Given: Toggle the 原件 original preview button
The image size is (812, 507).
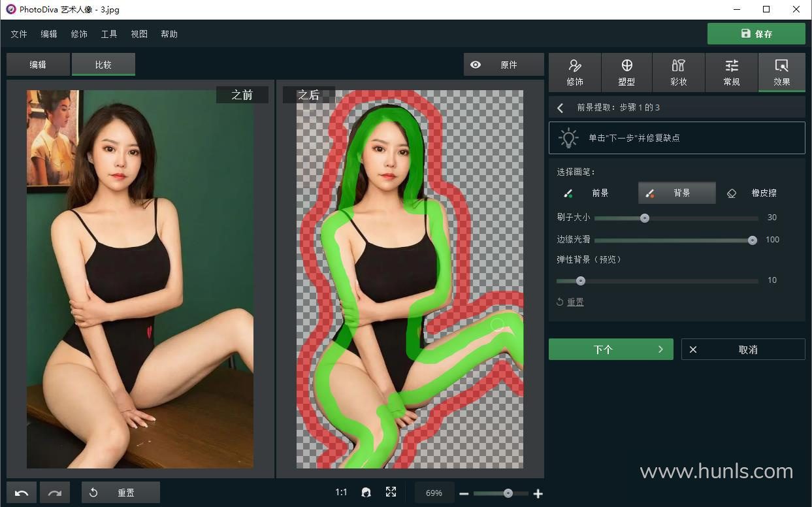Looking at the screenshot, I should pyautogui.click(x=504, y=65).
